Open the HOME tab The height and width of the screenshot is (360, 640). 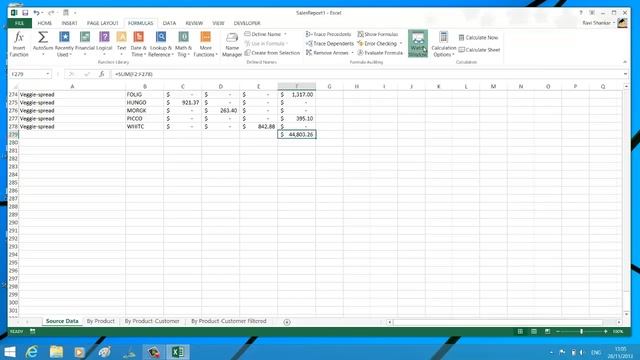(x=44, y=23)
